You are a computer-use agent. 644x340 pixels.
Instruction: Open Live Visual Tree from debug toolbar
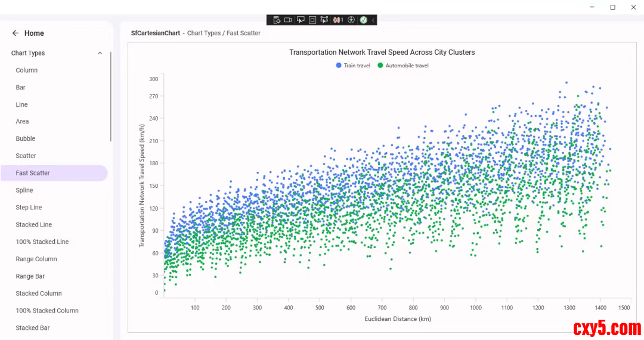pyautogui.click(x=277, y=20)
